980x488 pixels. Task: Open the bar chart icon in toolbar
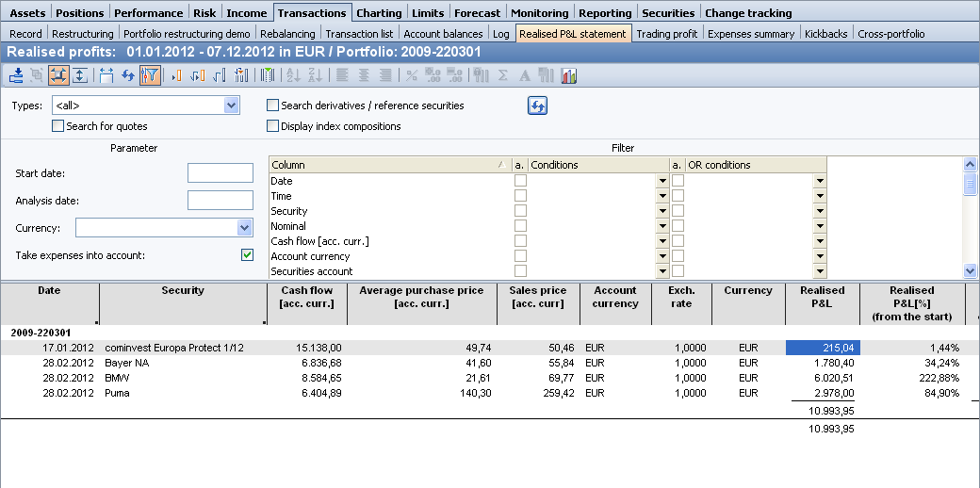(569, 76)
